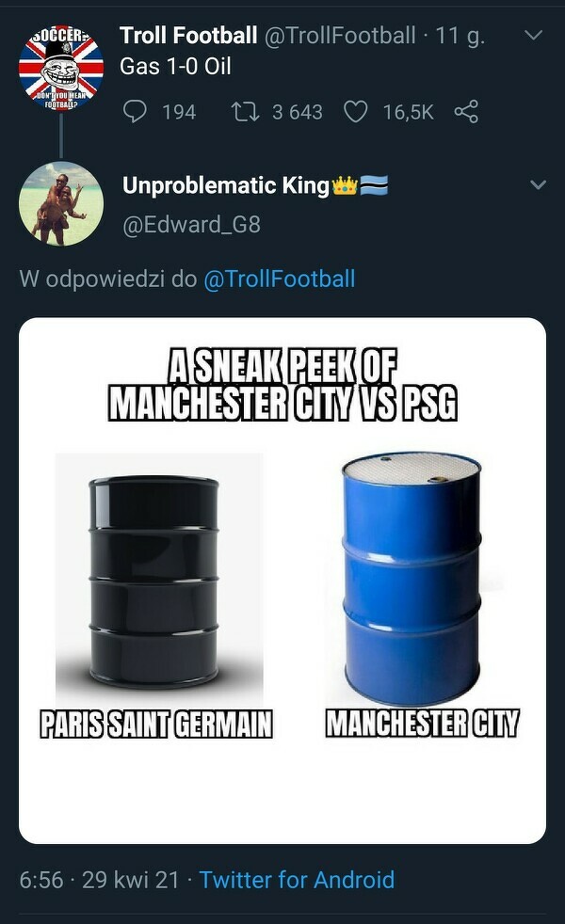Open Troll Football profile avatar
Screen dimensions: 565x924
[61, 69]
